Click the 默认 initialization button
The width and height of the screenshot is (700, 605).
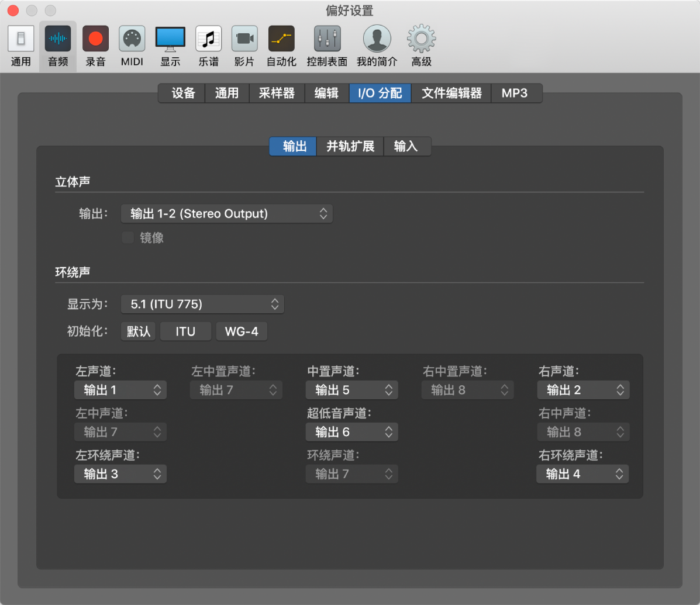[x=138, y=331]
